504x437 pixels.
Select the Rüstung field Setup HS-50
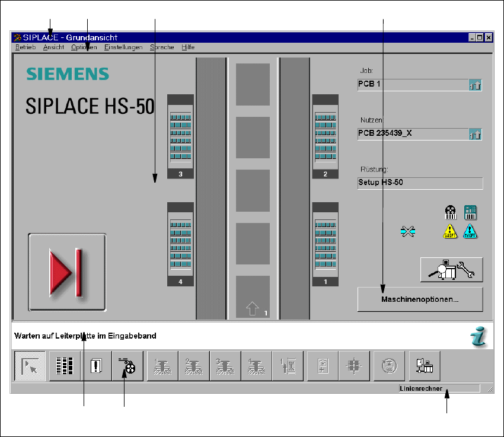pyautogui.click(x=420, y=183)
